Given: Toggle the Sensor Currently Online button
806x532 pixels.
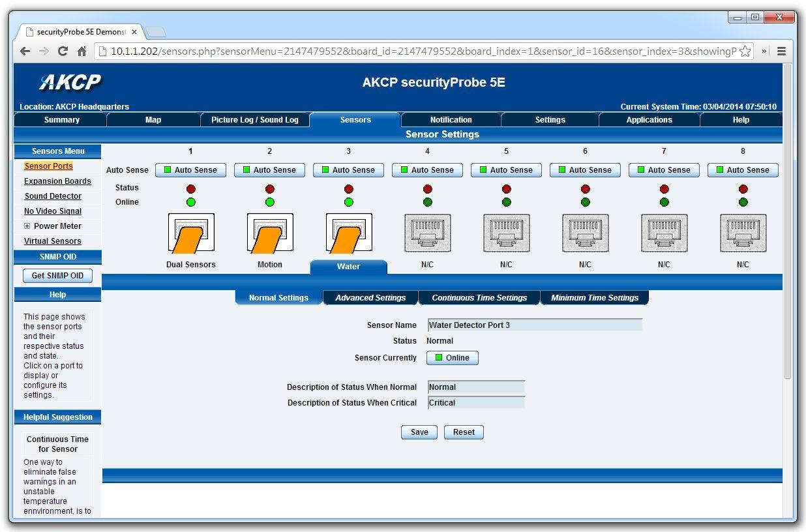Looking at the screenshot, I should pyautogui.click(x=452, y=358).
